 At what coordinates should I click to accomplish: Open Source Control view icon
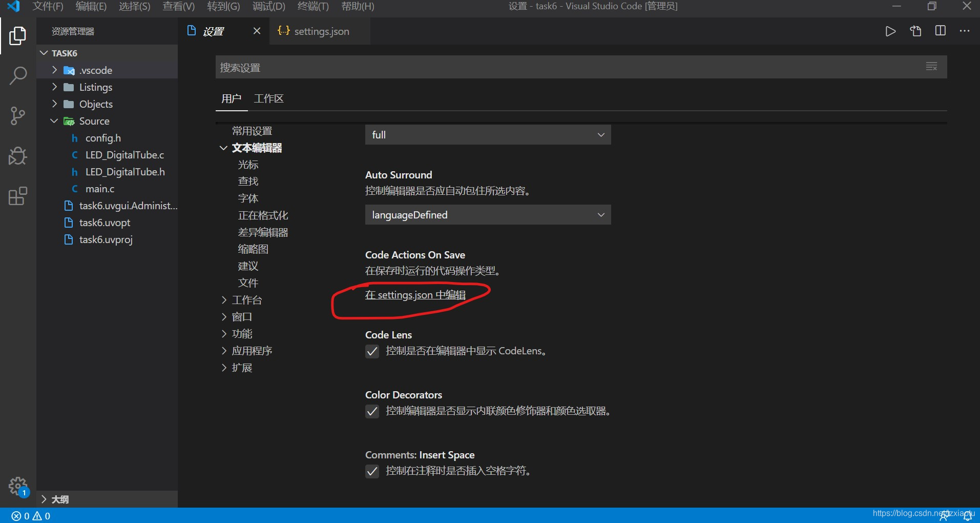coord(18,116)
